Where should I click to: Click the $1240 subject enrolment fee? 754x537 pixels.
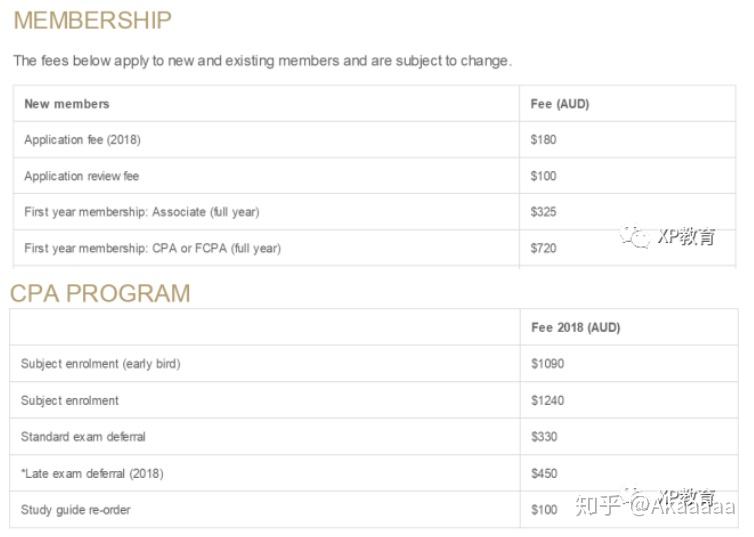tap(547, 401)
